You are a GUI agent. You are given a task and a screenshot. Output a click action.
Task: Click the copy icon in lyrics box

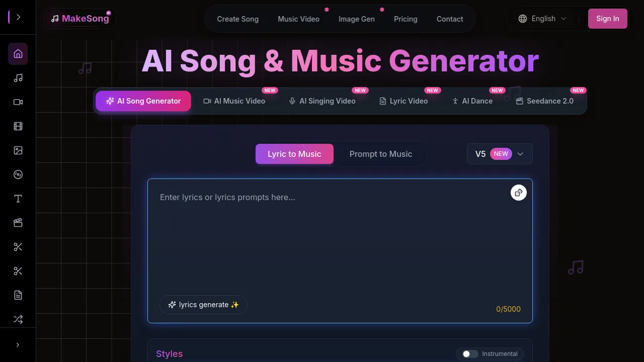click(519, 193)
